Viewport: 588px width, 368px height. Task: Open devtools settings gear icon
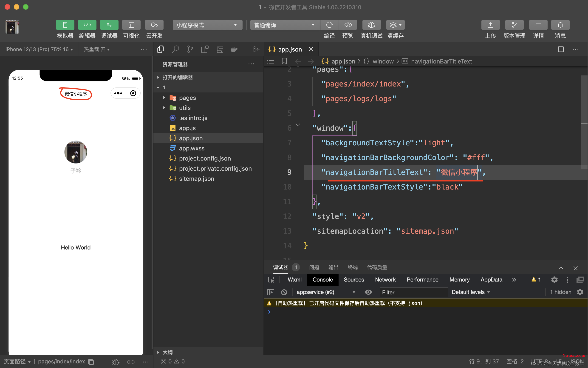[554, 280]
